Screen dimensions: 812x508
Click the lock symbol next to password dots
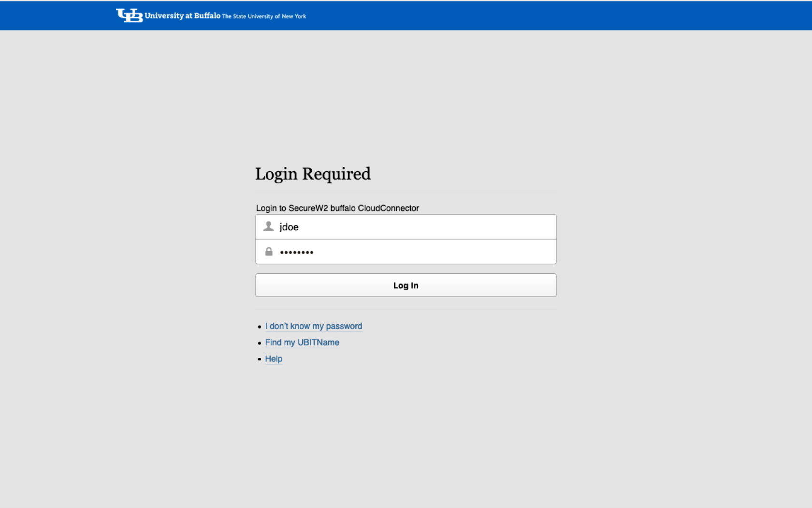(269, 251)
